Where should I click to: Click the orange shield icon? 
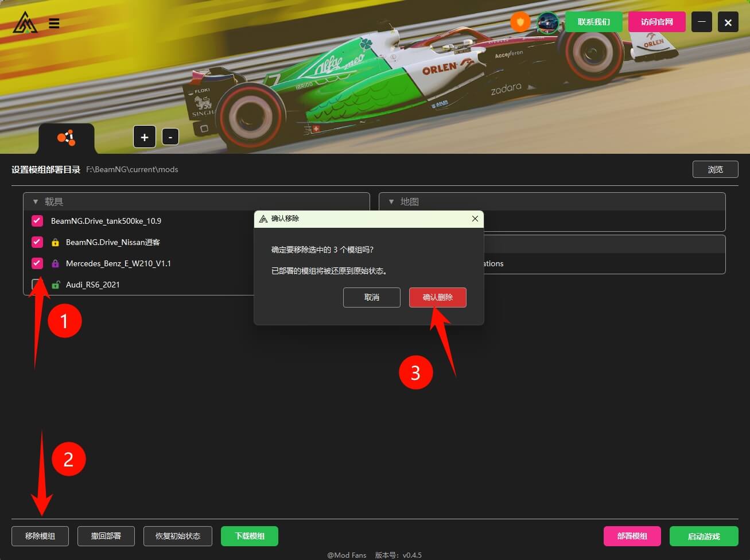click(x=520, y=22)
